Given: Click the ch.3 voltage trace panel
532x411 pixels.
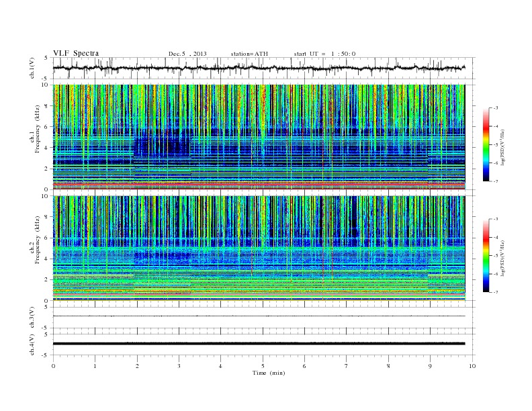Looking at the screenshot, I should tap(264, 318).
